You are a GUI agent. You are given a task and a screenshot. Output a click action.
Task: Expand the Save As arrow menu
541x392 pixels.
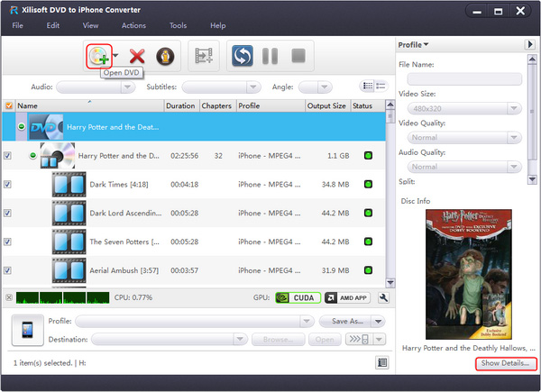click(378, 322)
